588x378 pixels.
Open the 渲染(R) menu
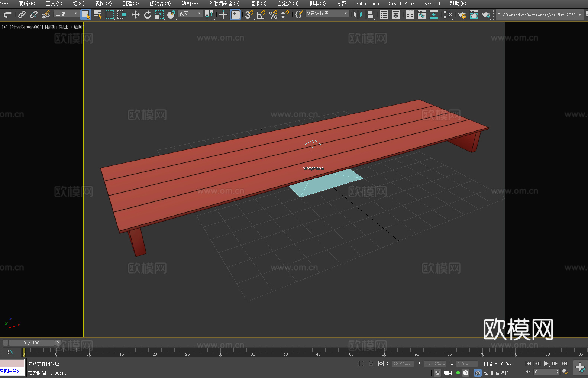258,3
